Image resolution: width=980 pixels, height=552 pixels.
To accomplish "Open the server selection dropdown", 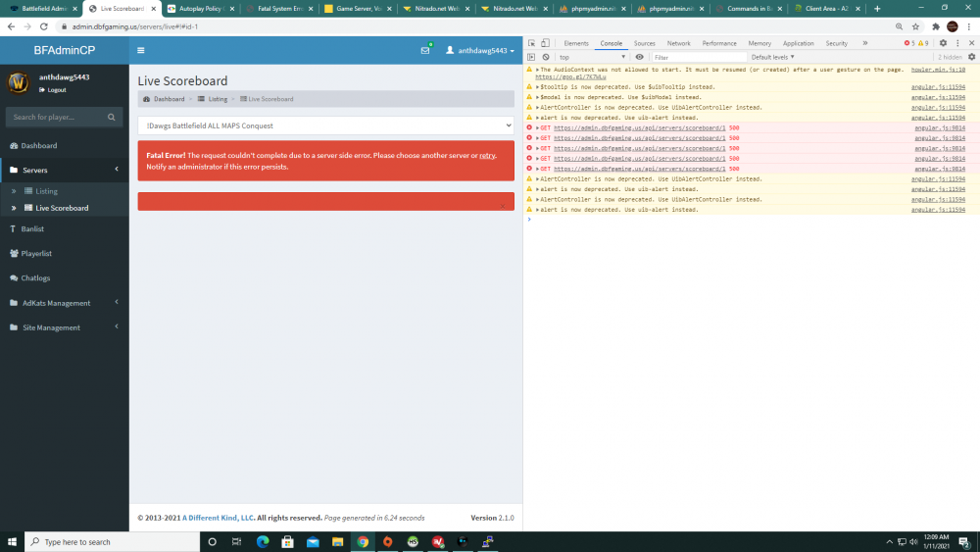I will pos(325,125).
